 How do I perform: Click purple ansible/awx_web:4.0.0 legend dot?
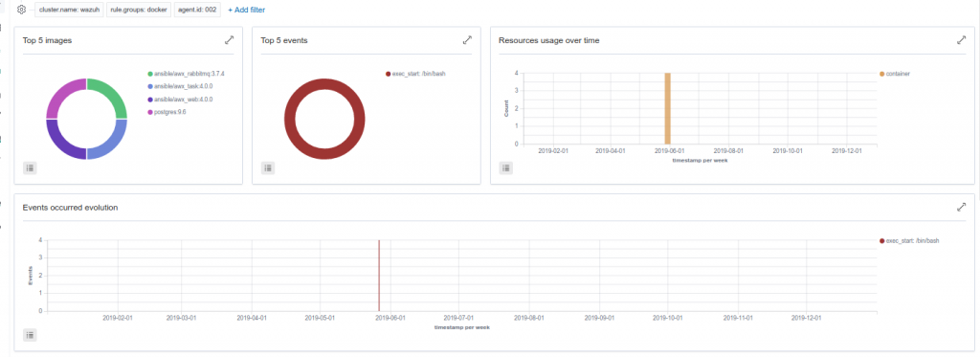(x=150, y=100)
